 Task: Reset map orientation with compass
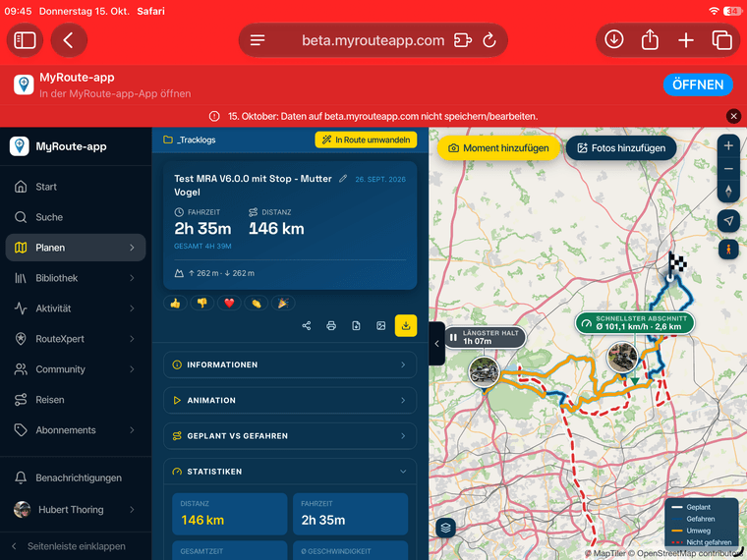[x=728, y=192]
